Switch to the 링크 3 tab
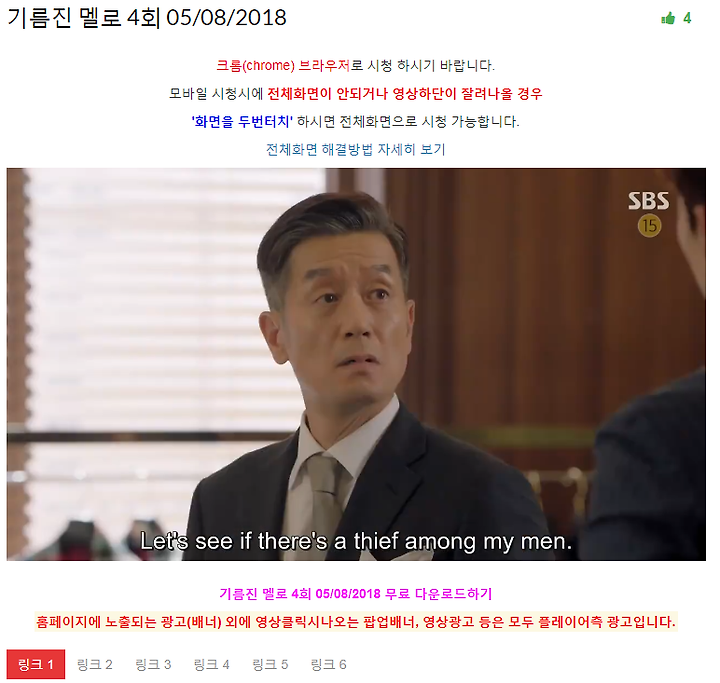 click(x=153, y=664)
